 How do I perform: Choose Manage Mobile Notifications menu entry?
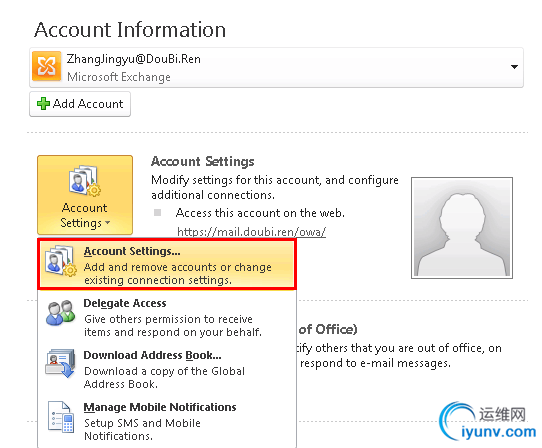(167, 421)
